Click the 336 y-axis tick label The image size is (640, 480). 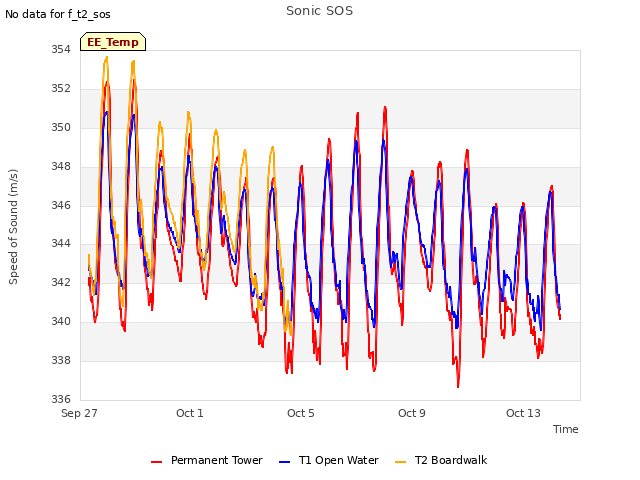pyautogui.click(x=61, y=399)
